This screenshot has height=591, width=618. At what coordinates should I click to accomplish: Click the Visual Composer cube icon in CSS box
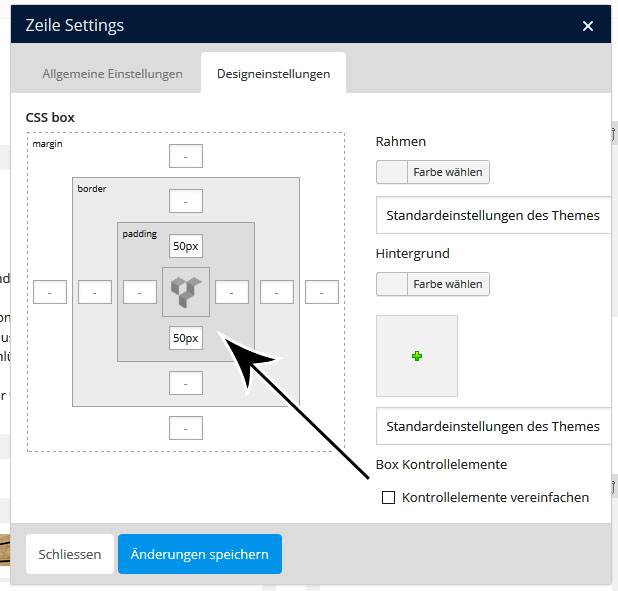(x=186, y=292)
